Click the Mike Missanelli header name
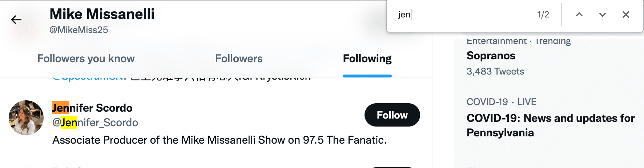The image size is (644, 168). click(x=102, y=14)
